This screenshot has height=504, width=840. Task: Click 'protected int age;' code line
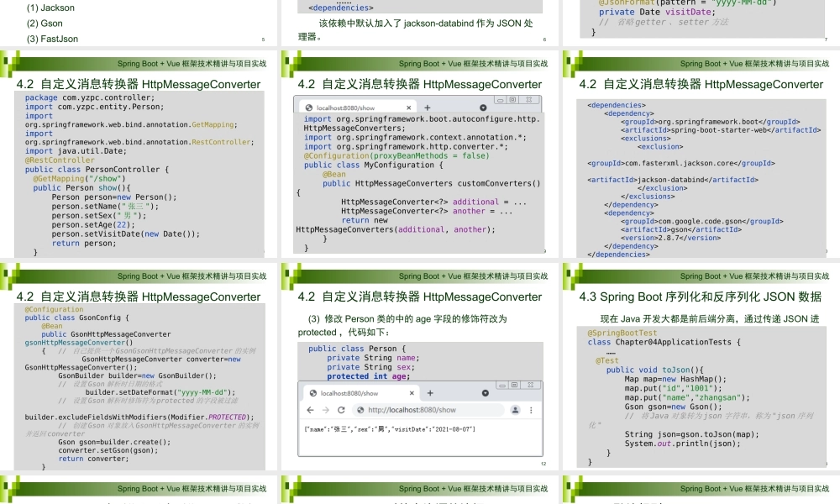click(369, 376)
